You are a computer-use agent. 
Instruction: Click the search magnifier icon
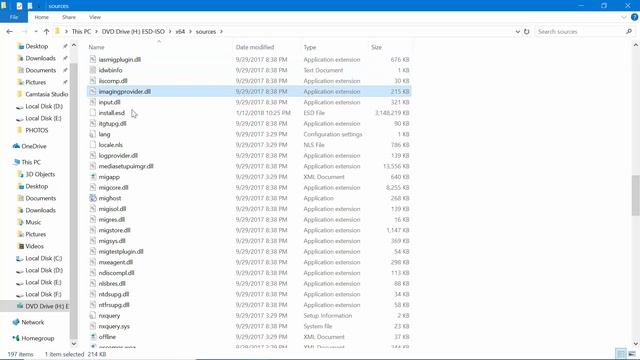[629, 31]
